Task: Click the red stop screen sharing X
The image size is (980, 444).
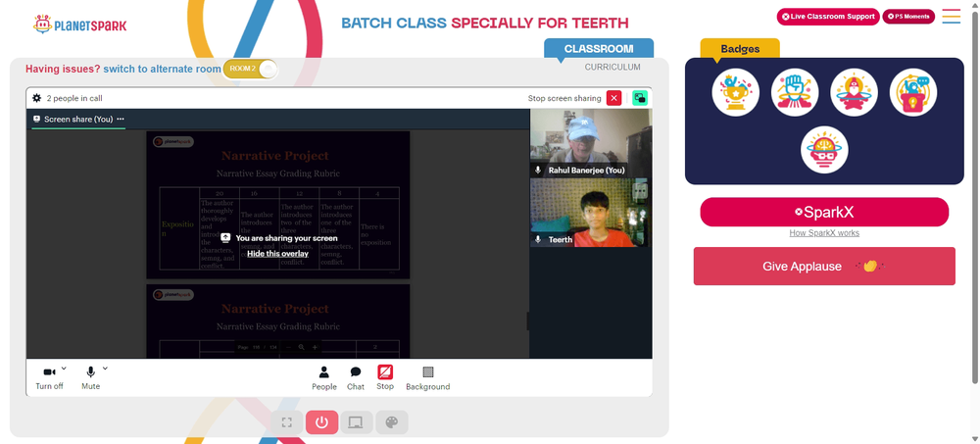Action: [x=613, y=98]
